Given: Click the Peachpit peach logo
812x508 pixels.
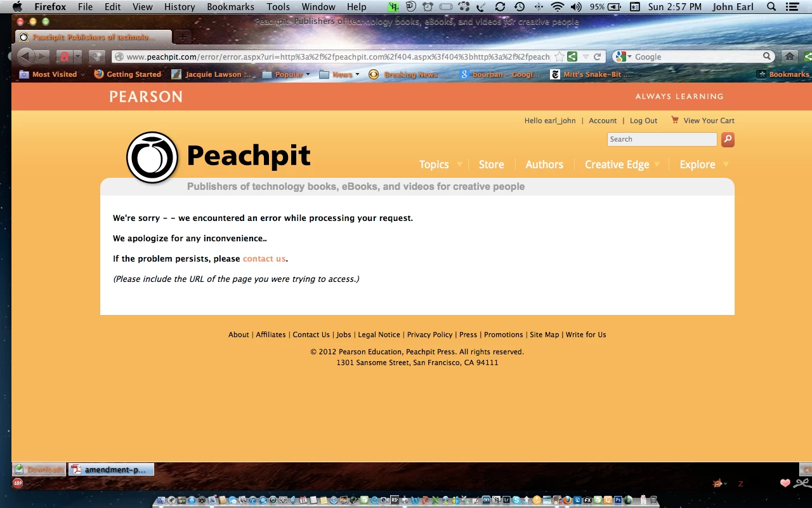Looking at the screenshot, I should [152, 157].
